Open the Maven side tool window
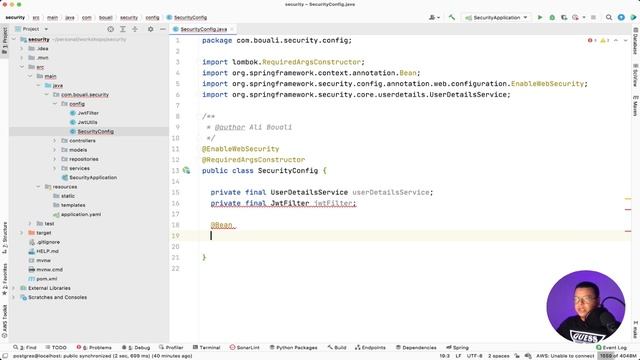This screenshot has width=640, height=360. [x=635, y=106]
